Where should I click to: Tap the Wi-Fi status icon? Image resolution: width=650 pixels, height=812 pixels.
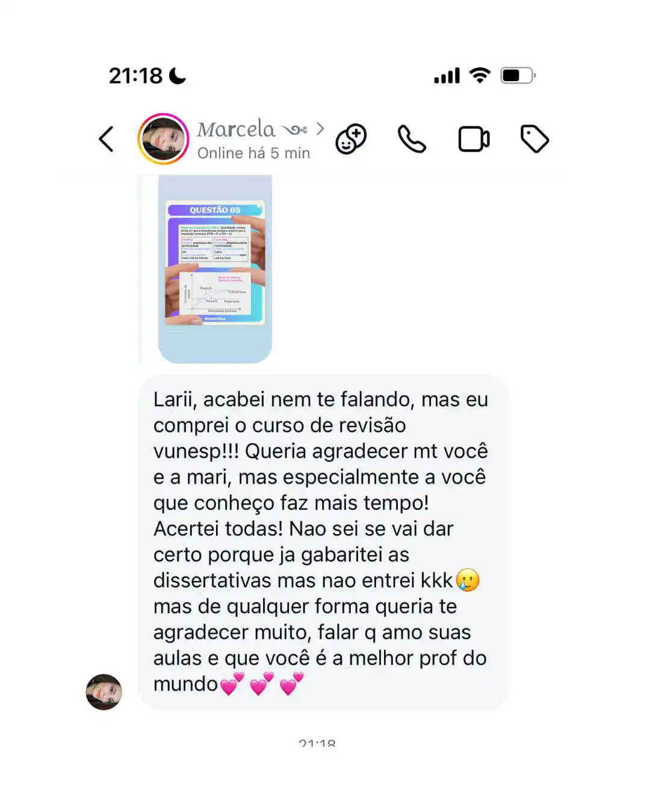click(480, 75)
